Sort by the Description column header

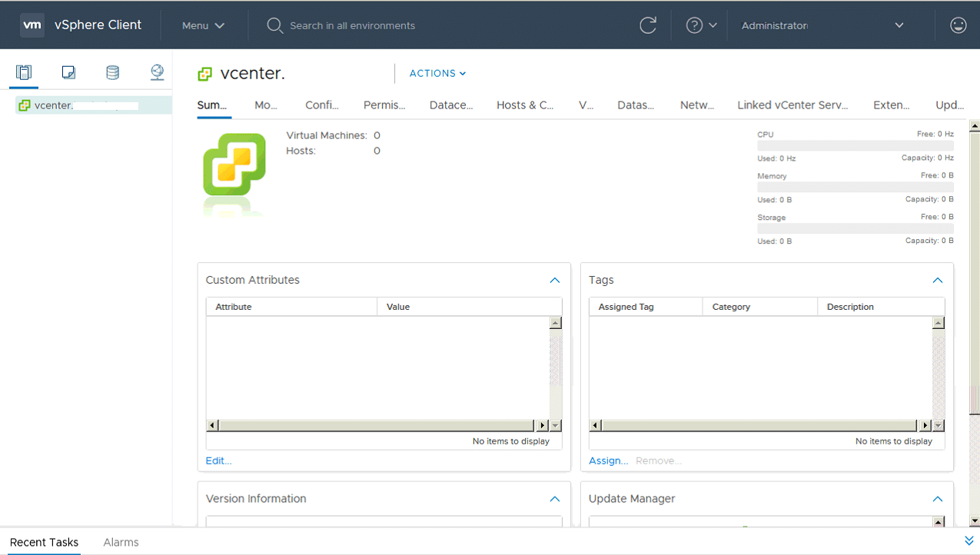(x=881, y=307)
